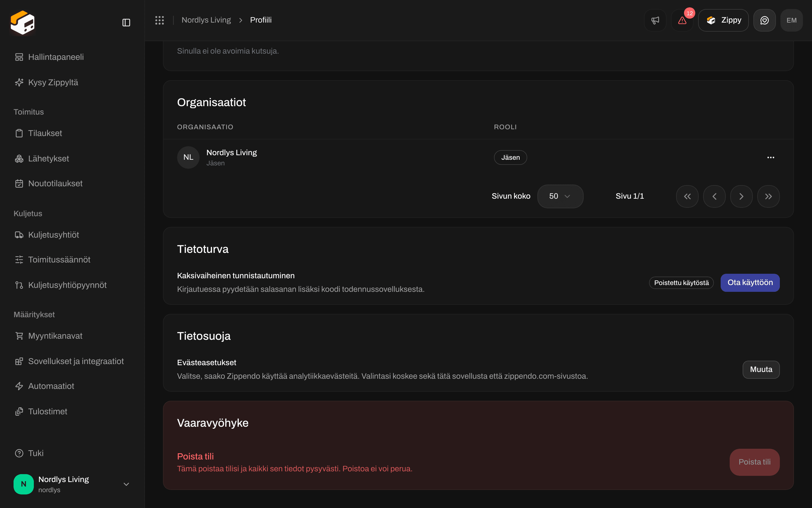Click the Hallintapaneeli dashboard icon
The width and height of the screenshot is (812, 508).
[19, 57]
